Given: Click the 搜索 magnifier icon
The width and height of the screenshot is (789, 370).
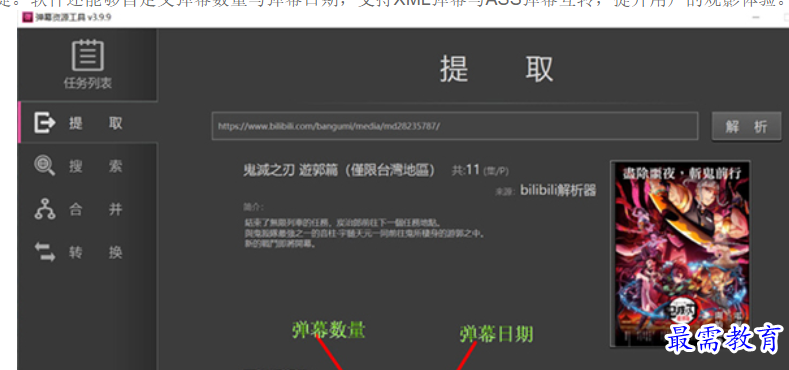Looking at the screenshot, I should [44, 166].
